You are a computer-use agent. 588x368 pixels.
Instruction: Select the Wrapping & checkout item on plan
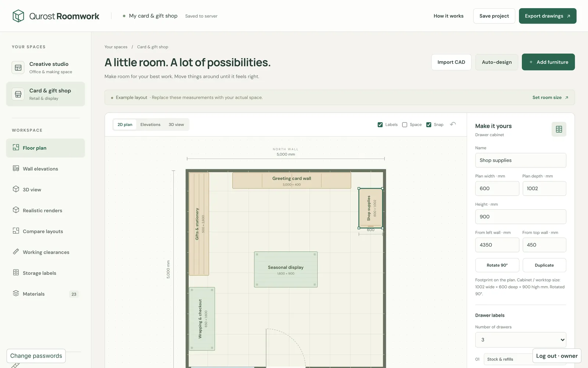[202, 319]
